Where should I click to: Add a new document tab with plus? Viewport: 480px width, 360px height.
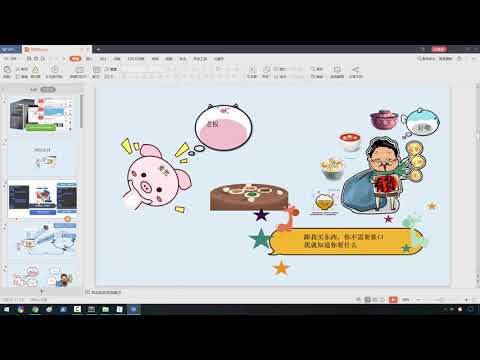click(x=98, y=49)
